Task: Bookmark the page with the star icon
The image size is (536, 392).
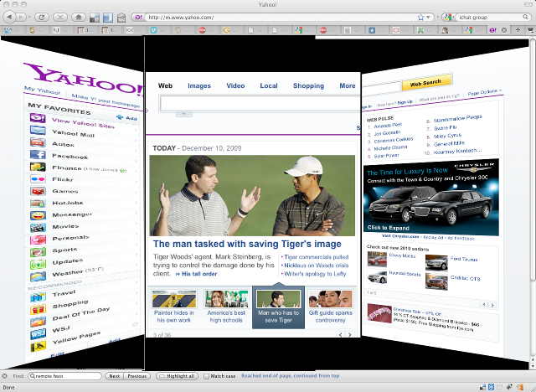Action: pyautogui.click(x=420, y=17)
